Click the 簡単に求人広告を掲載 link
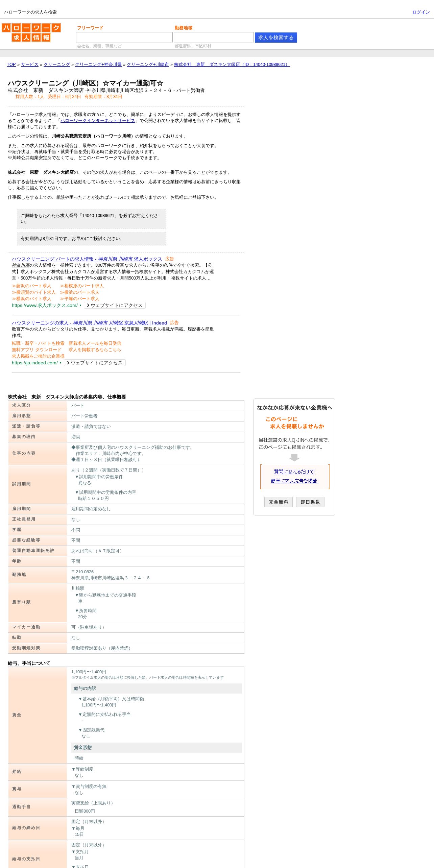 294,481
